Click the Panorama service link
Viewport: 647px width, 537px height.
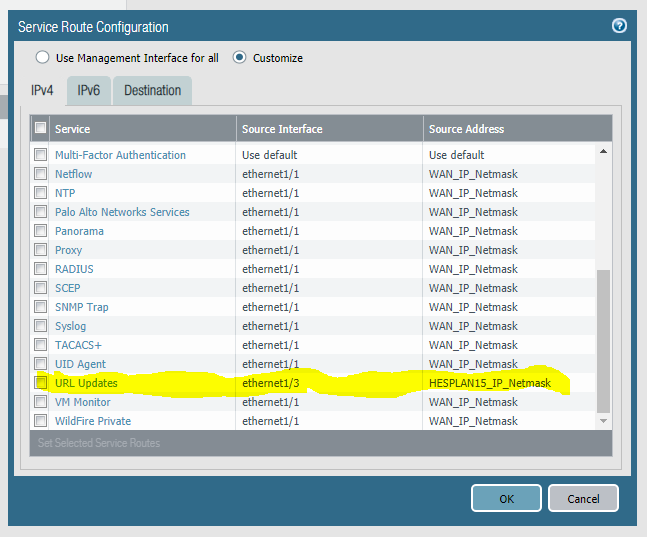79,231
